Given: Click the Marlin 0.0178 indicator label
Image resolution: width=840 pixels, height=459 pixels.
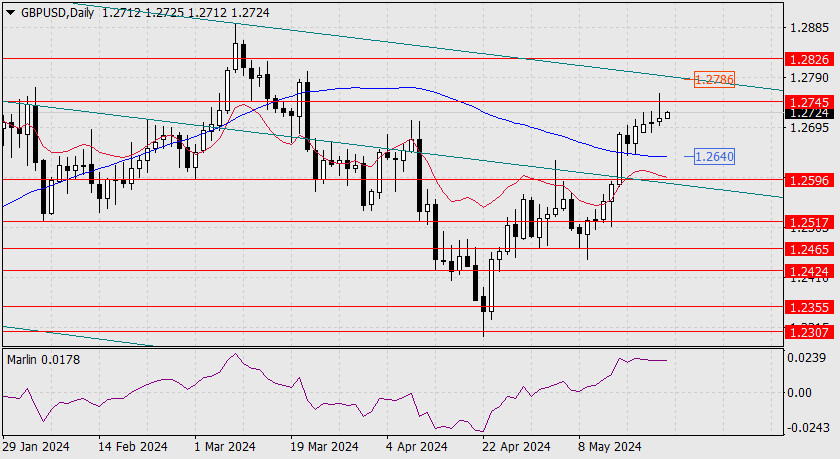Looking at the screenshot, I should click(x=43, y=359).
